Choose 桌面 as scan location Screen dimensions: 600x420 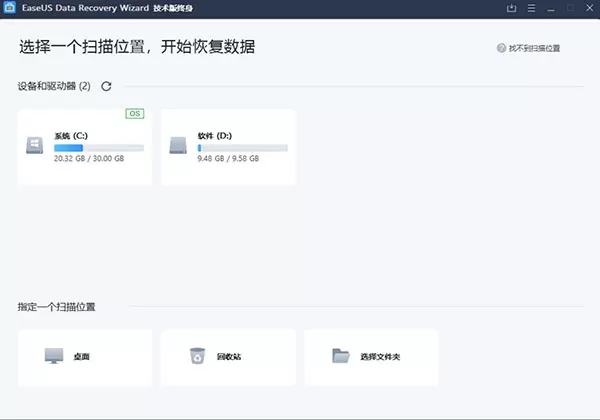(x=85, y=357)
